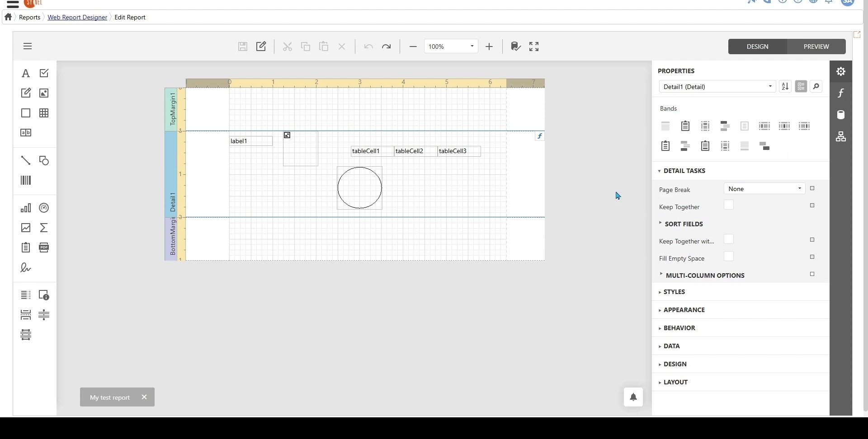Open the Expressions panel tab

(x=841, y=93)
